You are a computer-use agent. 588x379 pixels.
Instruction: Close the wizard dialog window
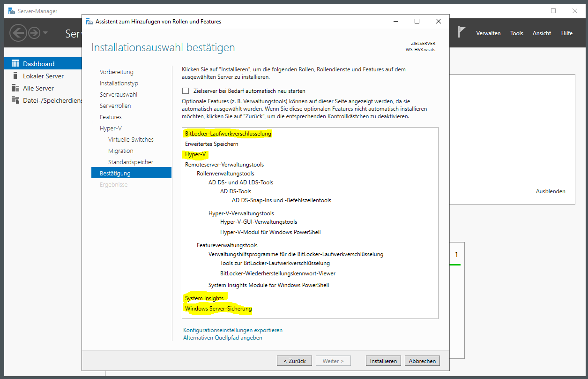coord(439,21)
